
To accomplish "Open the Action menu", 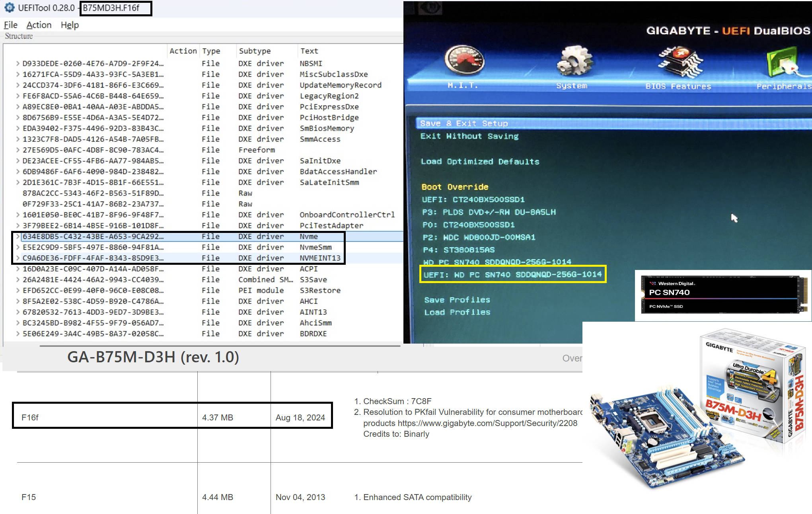I will (39, 25).
